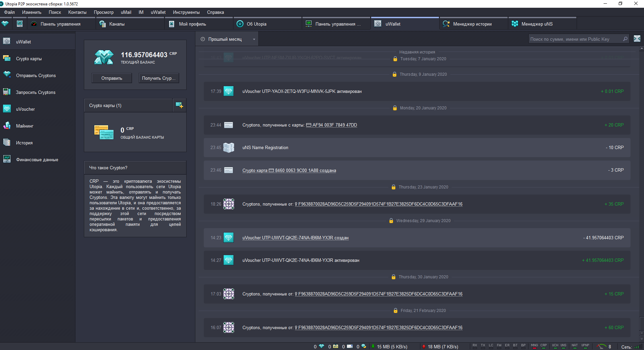Viewport: 644px width, 350px height.
Task: Expand the 'Что такое Crypton?' section
Action: coord(135,168)
